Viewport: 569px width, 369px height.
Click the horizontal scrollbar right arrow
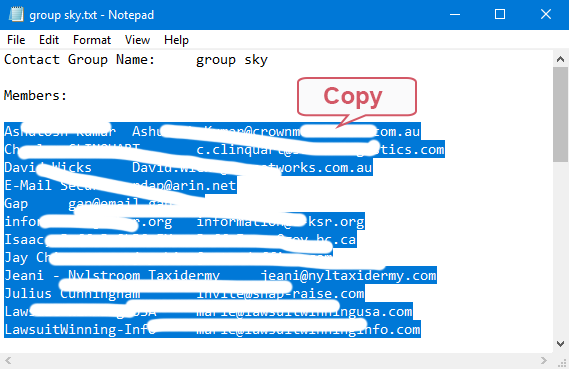point(543,360)
